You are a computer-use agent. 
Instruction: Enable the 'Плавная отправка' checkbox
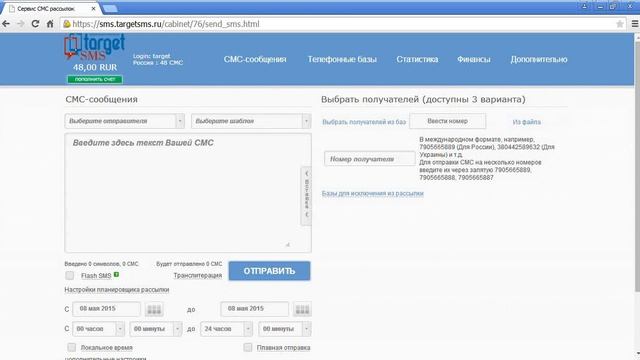tap(248, 347)
